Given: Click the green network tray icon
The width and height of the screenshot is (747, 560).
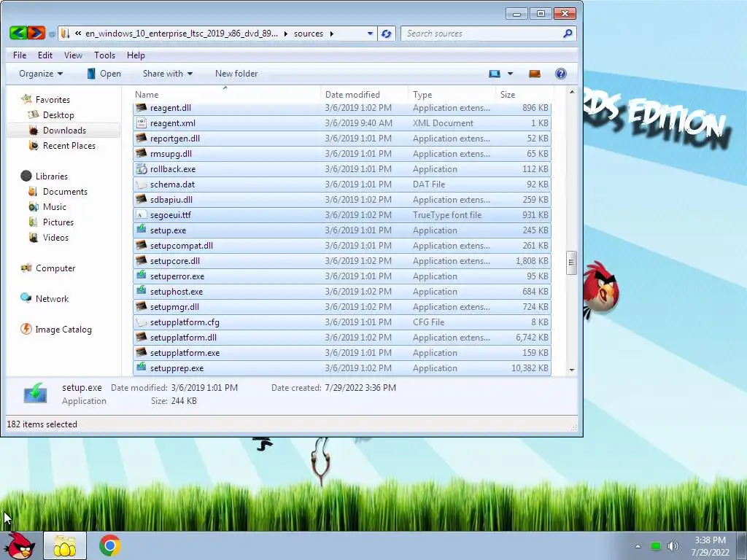Looking at the screenshot, I should 656,546.
